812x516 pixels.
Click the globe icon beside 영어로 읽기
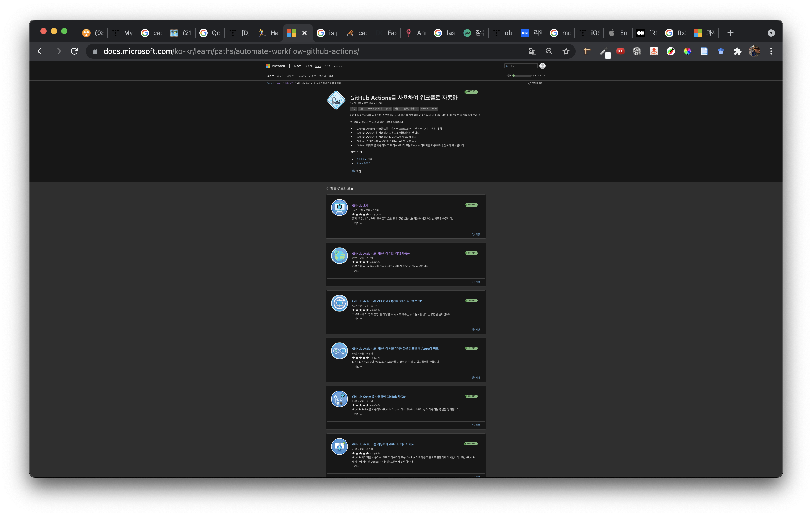[529, 84]
